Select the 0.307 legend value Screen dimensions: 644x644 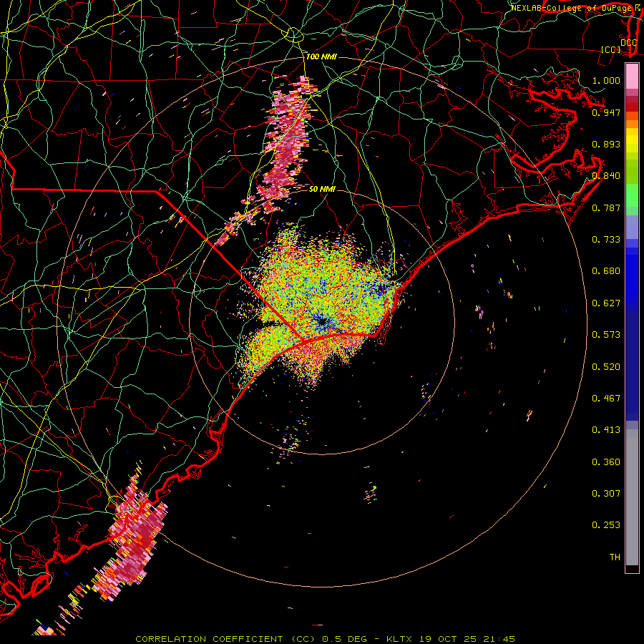[x=606, y=494]
